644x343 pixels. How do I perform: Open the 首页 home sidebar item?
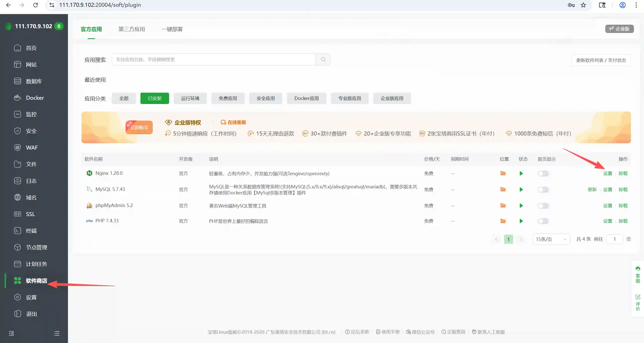pos(31,48)
